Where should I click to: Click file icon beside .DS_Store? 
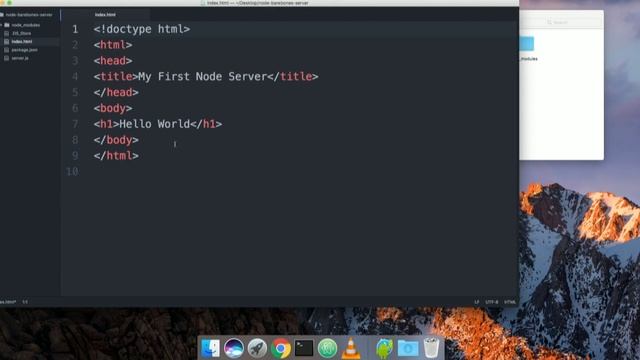7,33
